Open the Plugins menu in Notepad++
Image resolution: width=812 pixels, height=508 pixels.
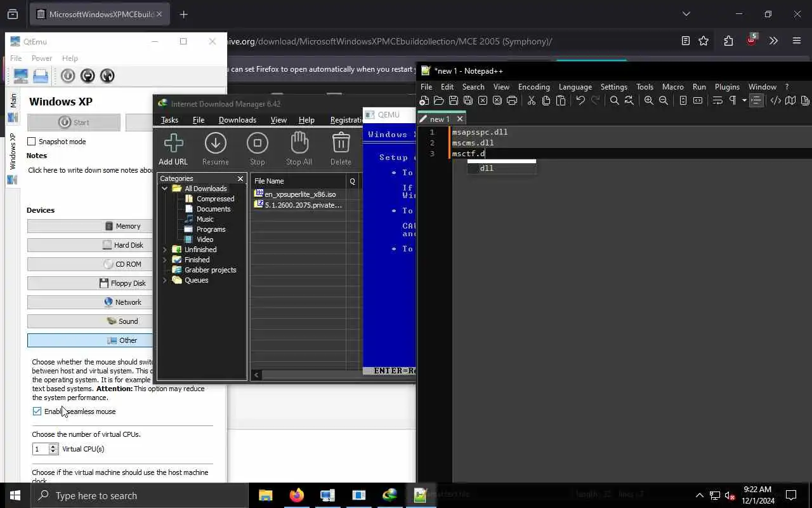pos(727,87)
